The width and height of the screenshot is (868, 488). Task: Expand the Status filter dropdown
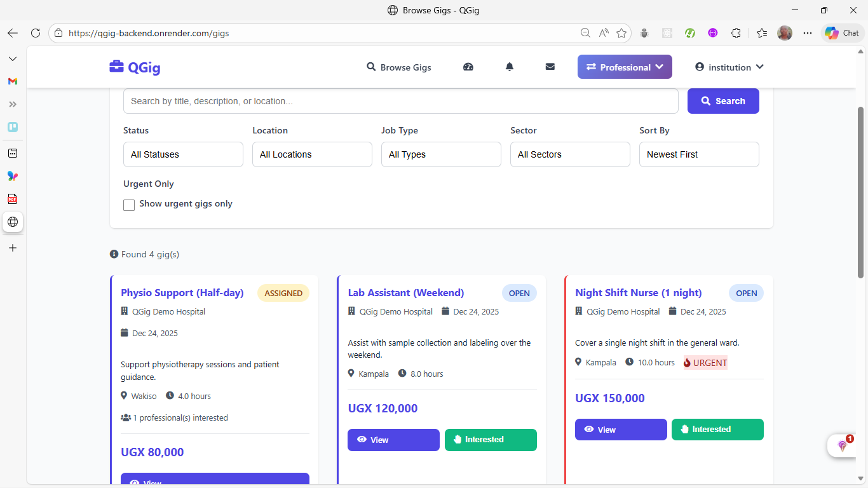(x=183, y=154)
